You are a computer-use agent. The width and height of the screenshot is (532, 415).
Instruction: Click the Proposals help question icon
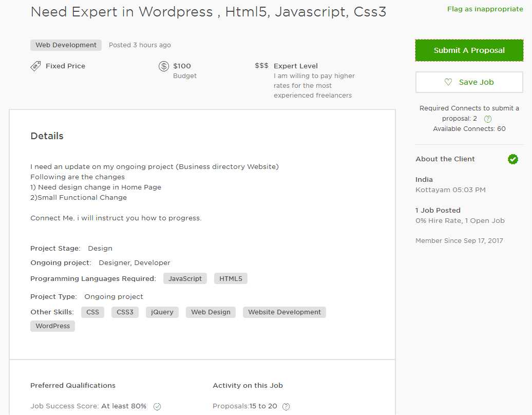coord(286,406)
